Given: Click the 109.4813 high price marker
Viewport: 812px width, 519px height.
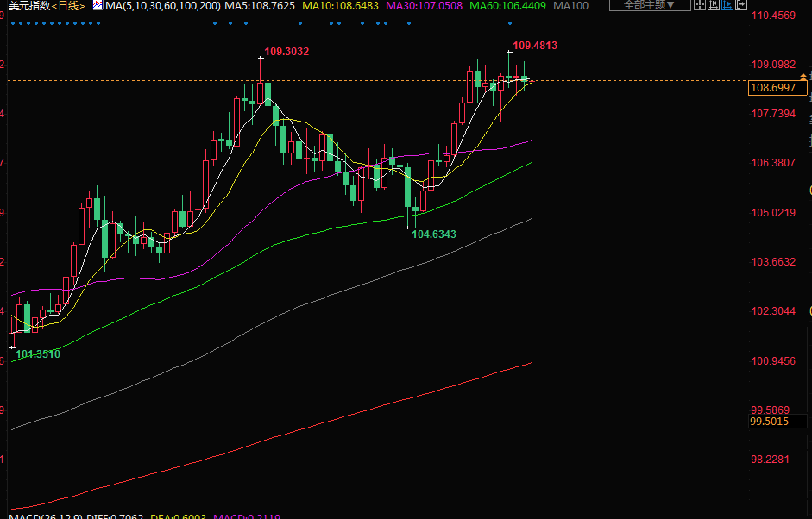Looking at the screenshot, I should coord(534,46).
